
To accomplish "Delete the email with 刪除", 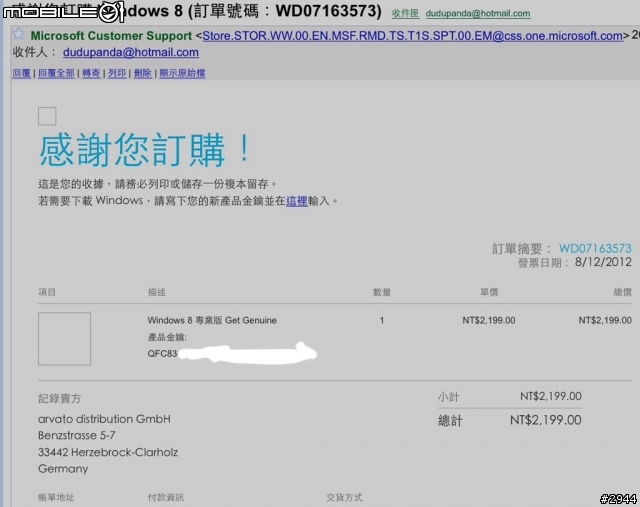I will pyautogui.click(x=143, y=73).
